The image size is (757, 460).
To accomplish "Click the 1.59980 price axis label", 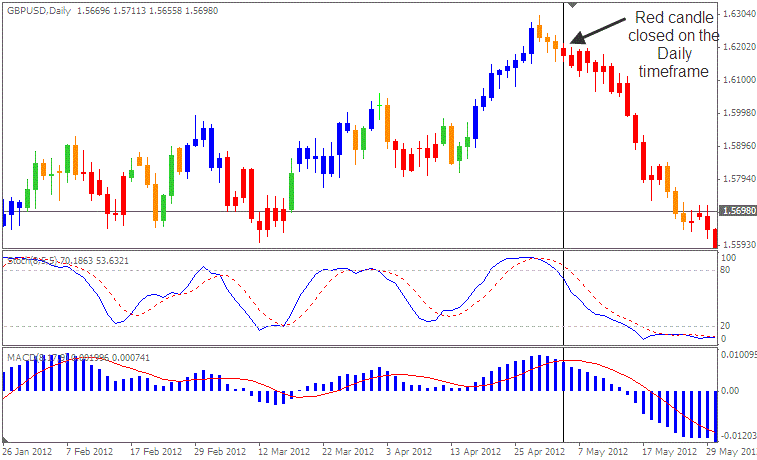I will (x=739, y=112).
